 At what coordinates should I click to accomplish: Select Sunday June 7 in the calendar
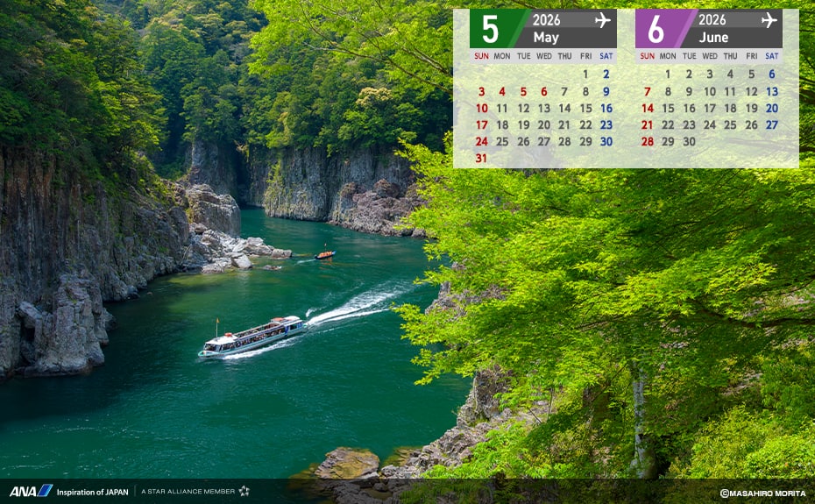point(647,92)
